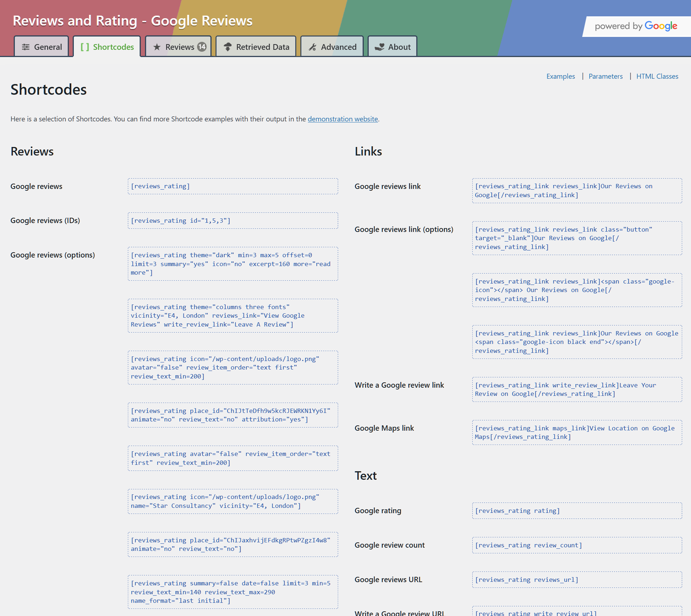The image size is (691, 616).
Task: Select the class="button" reviews link shortcode
Action: 577,238
